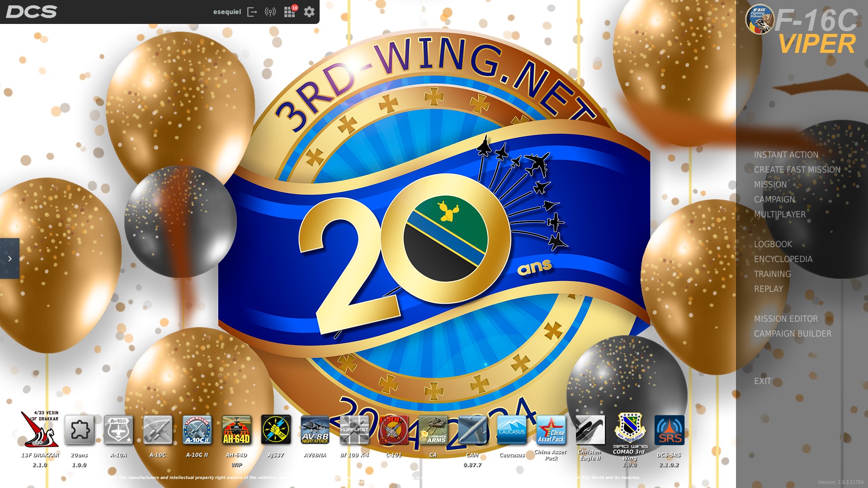
Task: Open INSTANT ACTION menu entry
Action: tap(786, 155)
